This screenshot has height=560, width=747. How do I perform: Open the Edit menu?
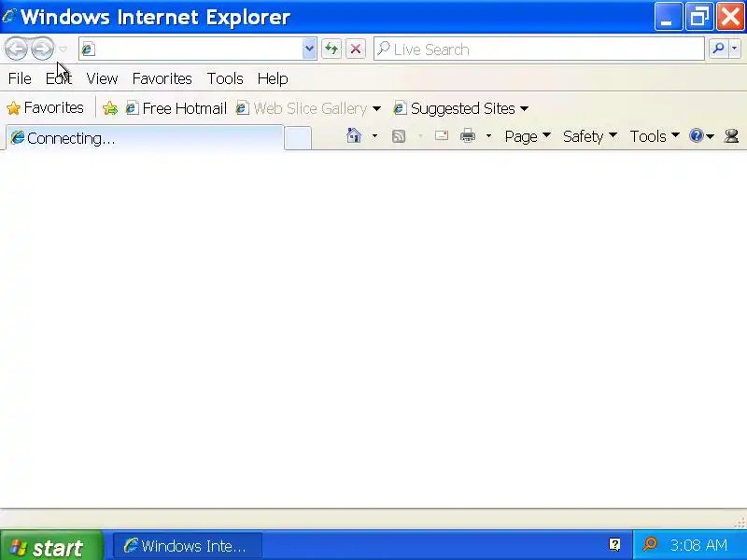pyautogui.click(x=59, y=78)
